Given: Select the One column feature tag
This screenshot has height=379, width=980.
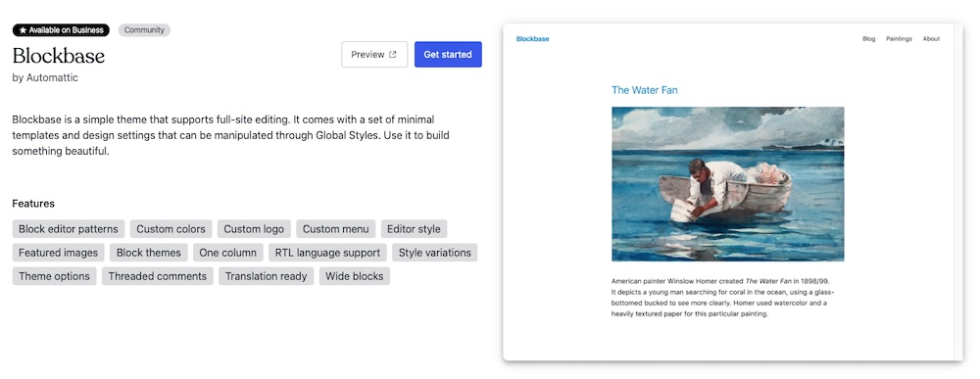Looking at the screenshot, I should 228,253.
